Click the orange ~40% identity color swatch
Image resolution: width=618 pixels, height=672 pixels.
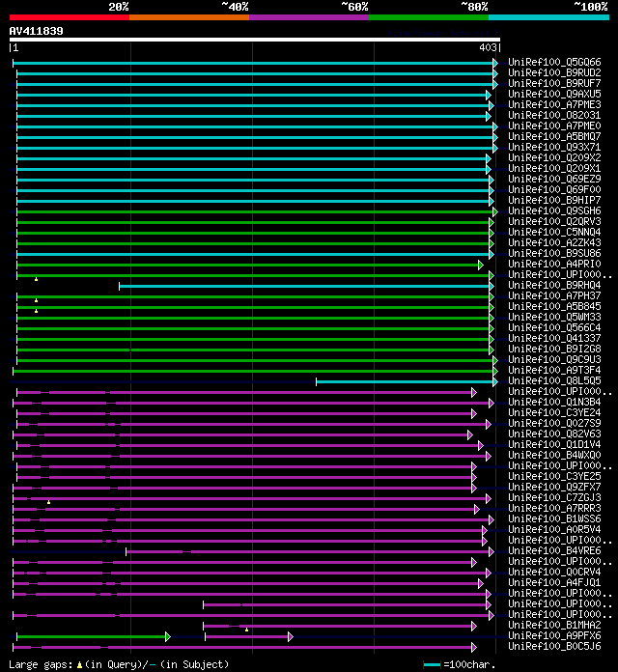(189, 17)
